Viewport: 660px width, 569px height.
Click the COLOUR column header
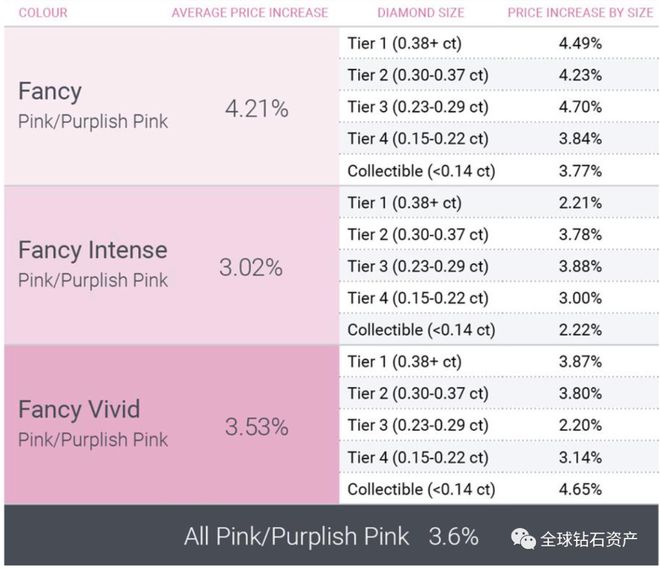(43, 13)
